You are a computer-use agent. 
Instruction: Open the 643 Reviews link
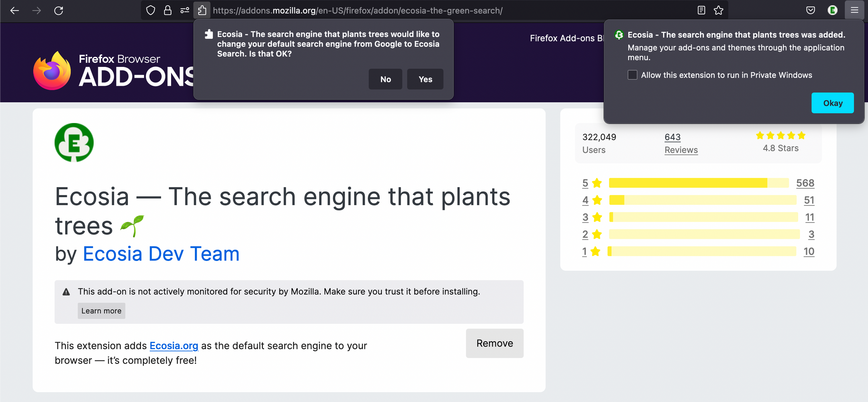(680, 143)
